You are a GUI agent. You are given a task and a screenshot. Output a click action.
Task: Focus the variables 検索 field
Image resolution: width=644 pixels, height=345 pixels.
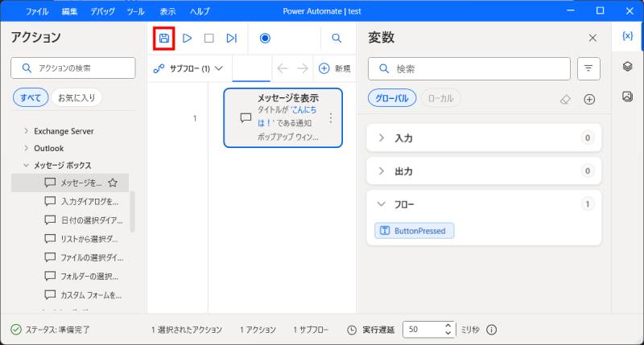click(469, 68)
